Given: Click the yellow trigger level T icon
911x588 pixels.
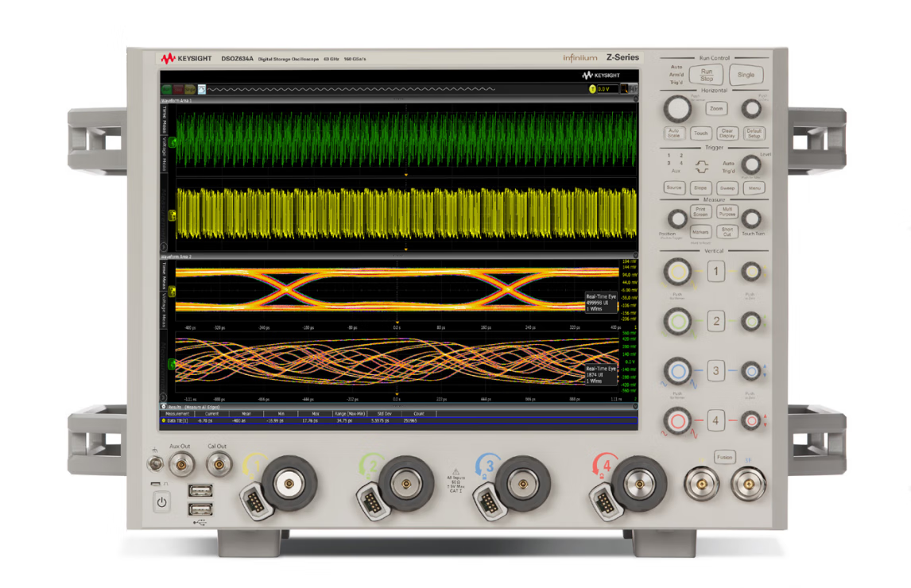Looking at the screenshot, I should [x=592, y=89].
